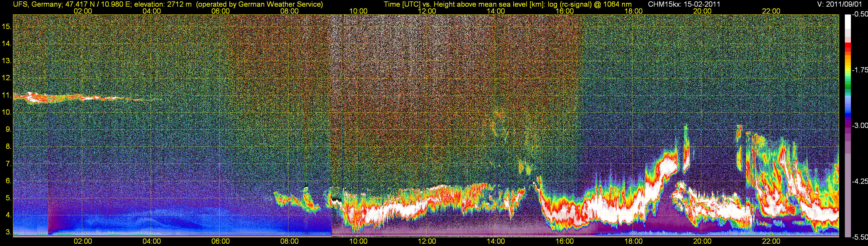Click 'operated by German Weather Service' text
The width and height of the screenshot is (868, 246).
(260, 4)
